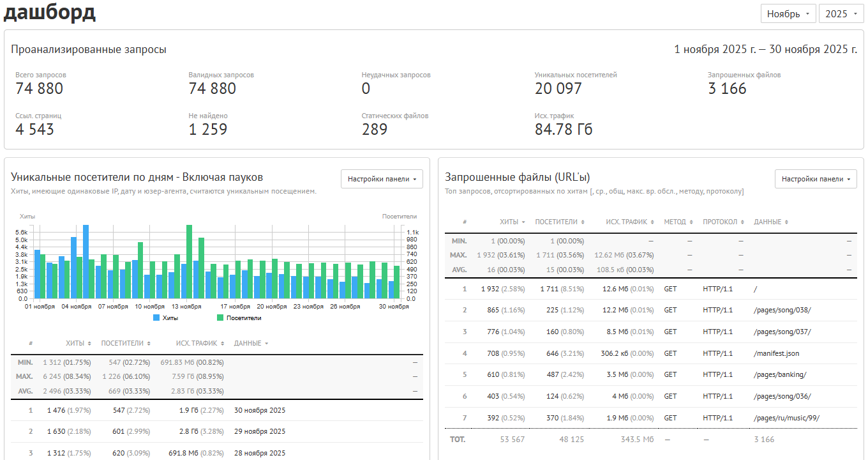Open the 2025 year dropdown
This screenshot has width=868, height=460.
click(x=841, y=13)
